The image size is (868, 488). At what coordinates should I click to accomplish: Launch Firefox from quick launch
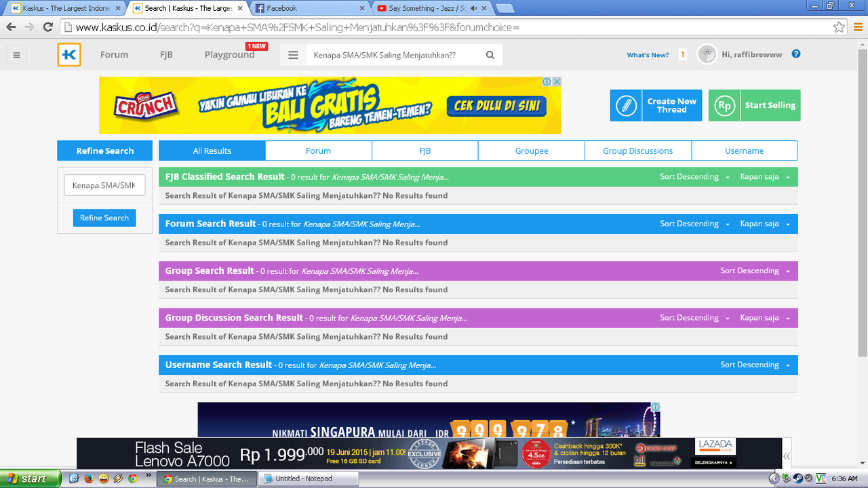[88, 479]
